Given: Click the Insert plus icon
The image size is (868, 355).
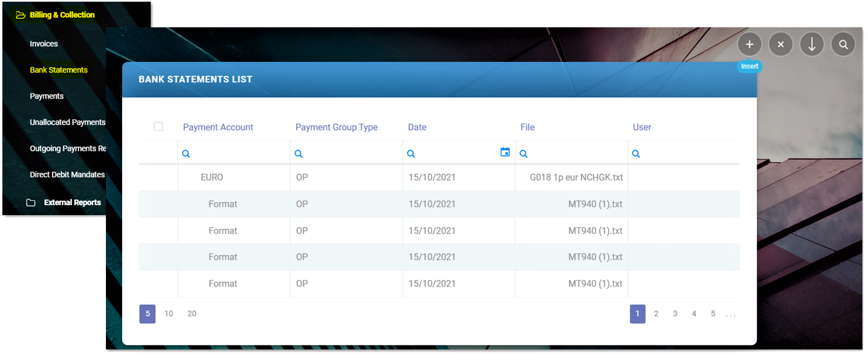Looking at the screenshot, I should click(749, 45).
